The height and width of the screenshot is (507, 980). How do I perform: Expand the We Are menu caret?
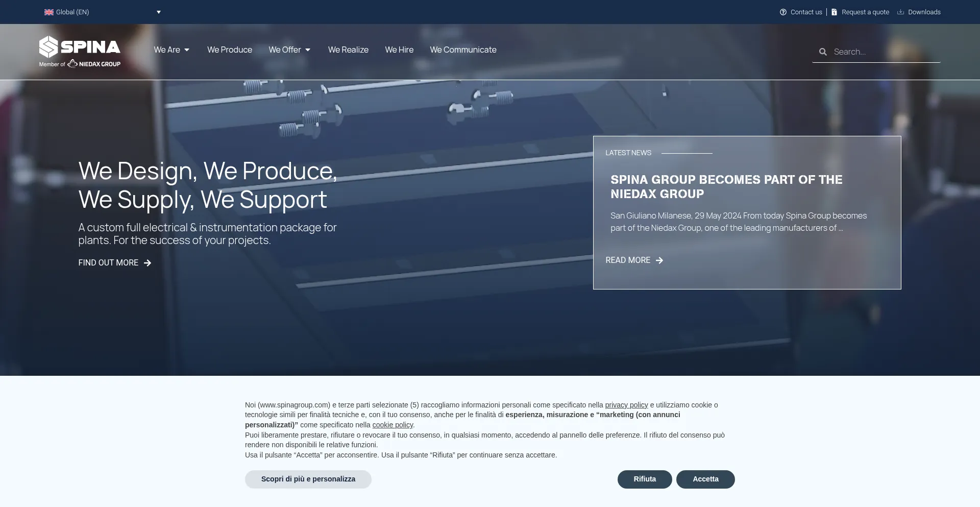point(187,50)
